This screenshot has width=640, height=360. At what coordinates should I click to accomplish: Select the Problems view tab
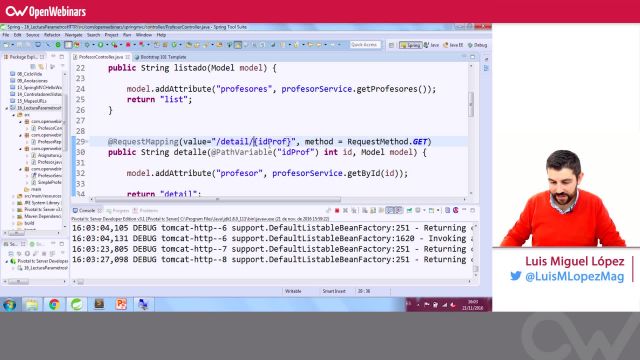click(x=146, y=211)
